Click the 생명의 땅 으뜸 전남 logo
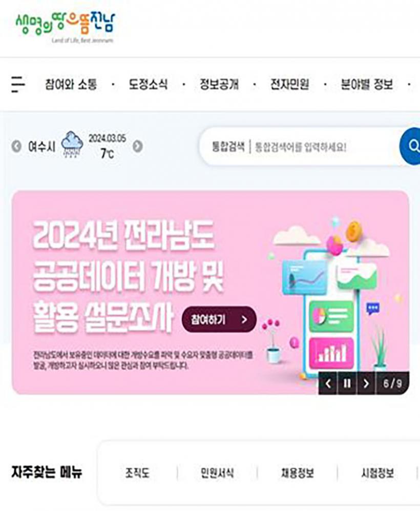 pos(66,27)
